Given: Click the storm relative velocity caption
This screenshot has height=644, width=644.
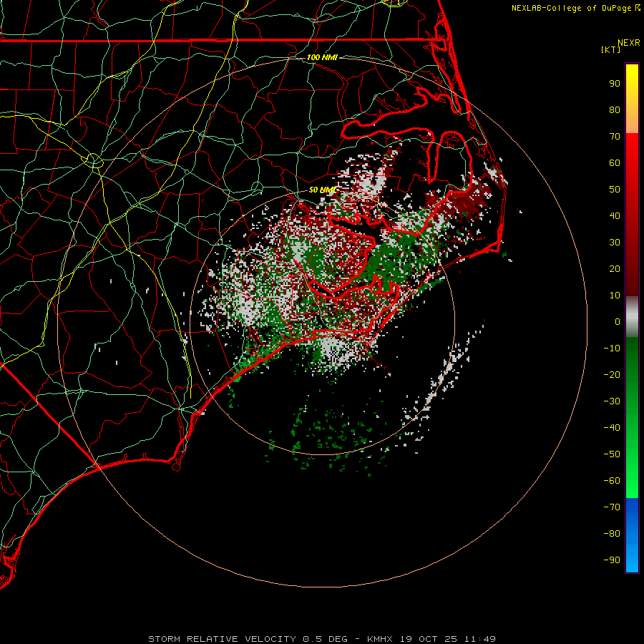Looking at the screenshot, I should point(322,639).
